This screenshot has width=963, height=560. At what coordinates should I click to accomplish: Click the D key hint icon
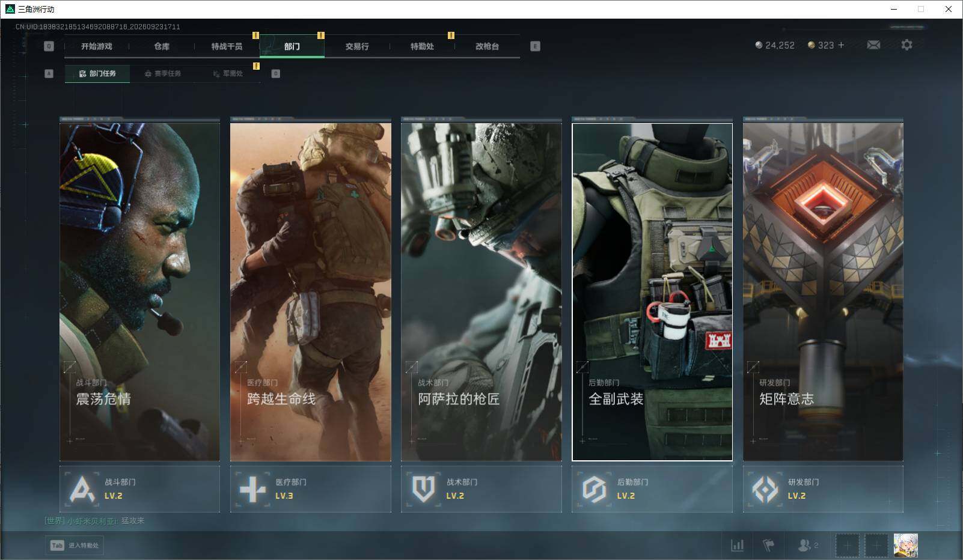click(x=276, y=73)
